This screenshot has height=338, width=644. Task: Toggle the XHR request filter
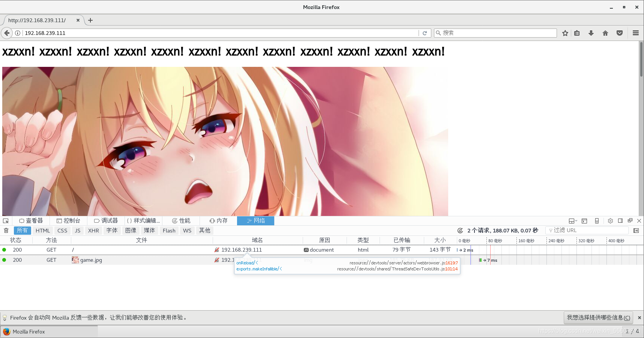[93, 231]
